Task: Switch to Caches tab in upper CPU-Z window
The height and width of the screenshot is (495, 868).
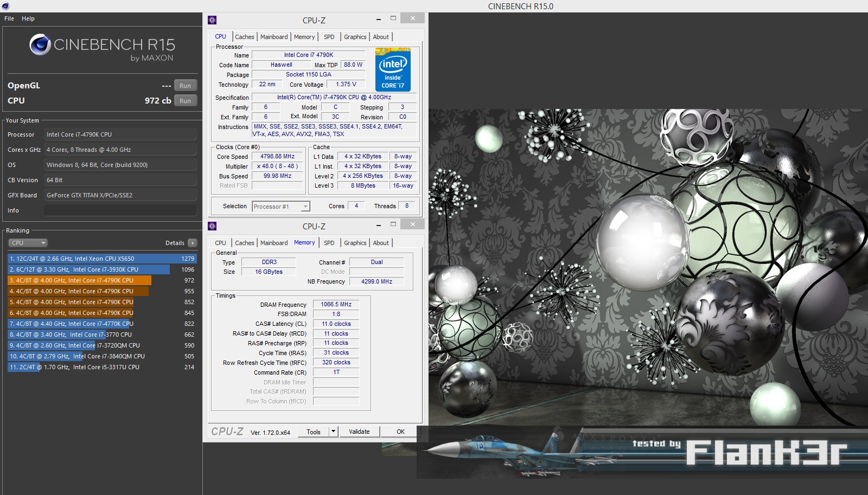Action: (x=245, y=37)
